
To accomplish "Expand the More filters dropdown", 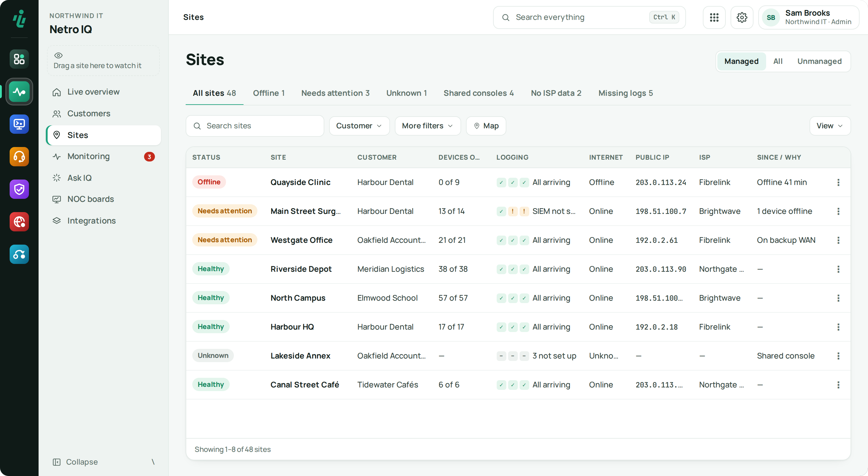I will pos(428,126).
